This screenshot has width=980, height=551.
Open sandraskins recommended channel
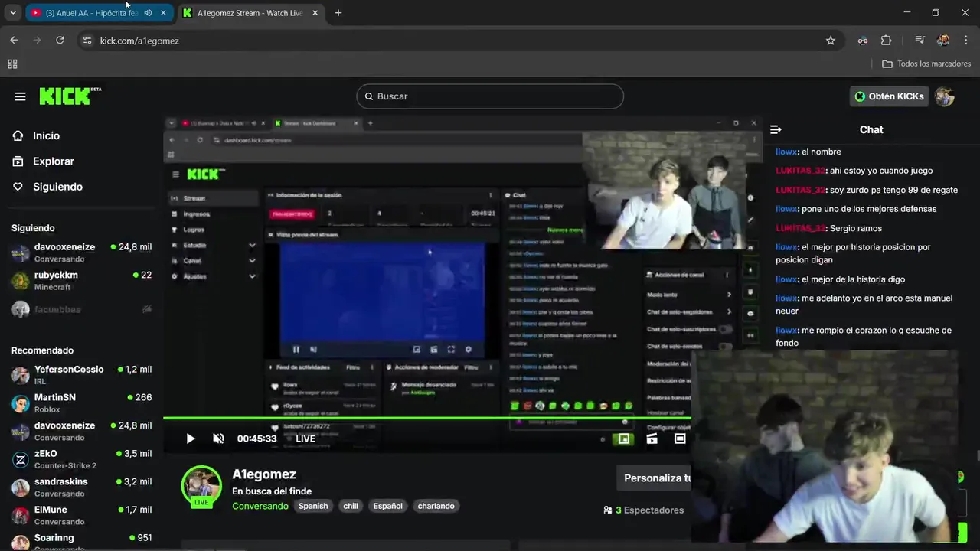pos(81,487)
